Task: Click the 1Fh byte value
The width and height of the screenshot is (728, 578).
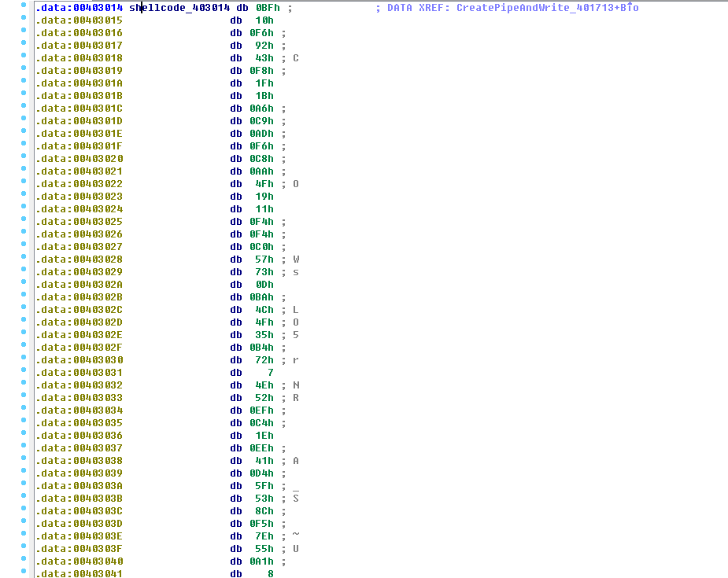Action: 264,83
